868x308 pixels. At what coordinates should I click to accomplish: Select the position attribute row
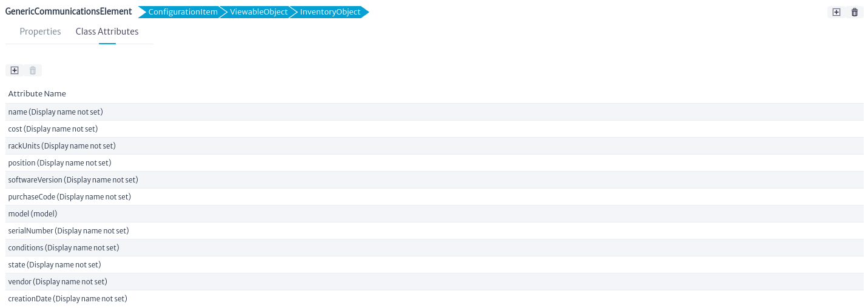(x=434, y=163)
